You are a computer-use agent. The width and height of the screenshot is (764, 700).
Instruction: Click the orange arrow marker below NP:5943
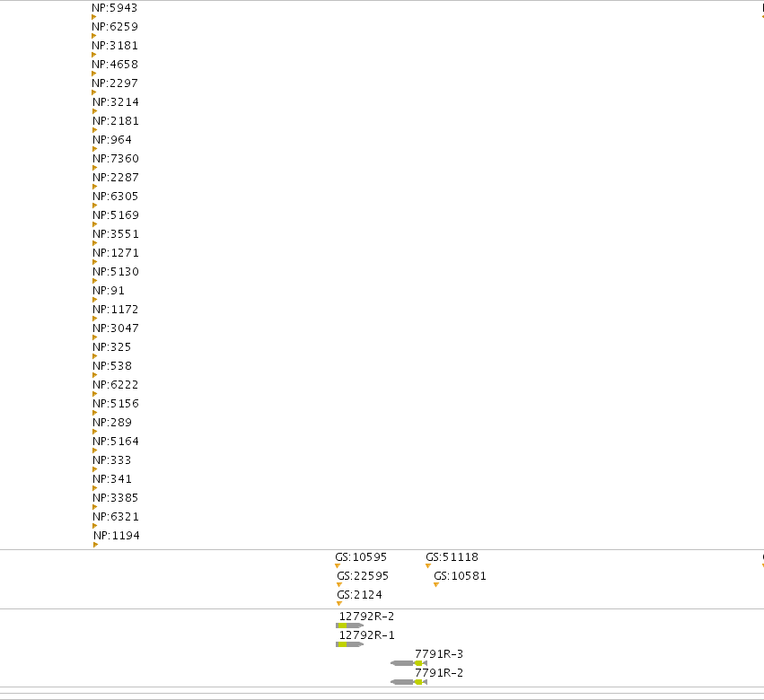[94, 17]
